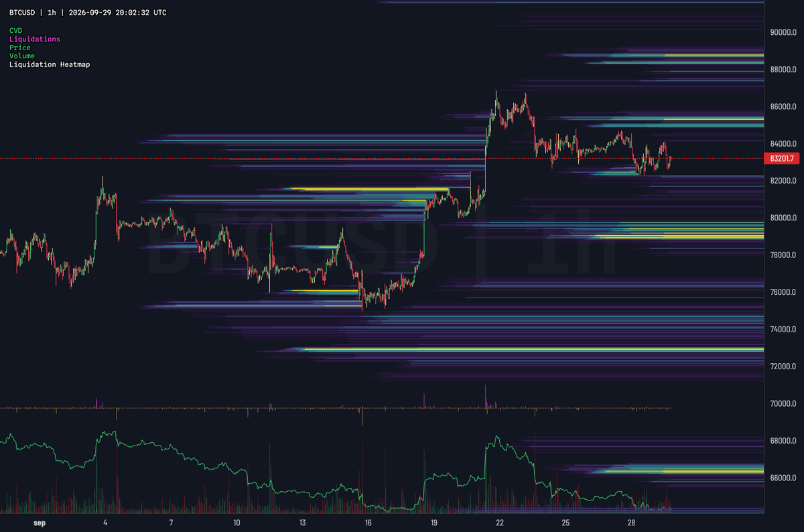
Task: Click the day 19 label on time axis
Action: [434, 522]
